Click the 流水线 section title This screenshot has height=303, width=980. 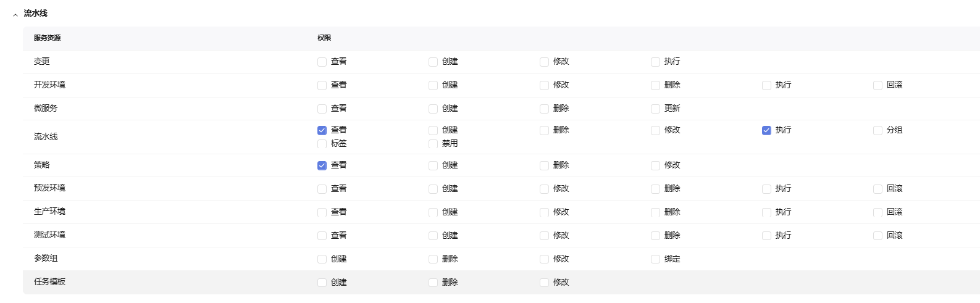tap(36, 13)
